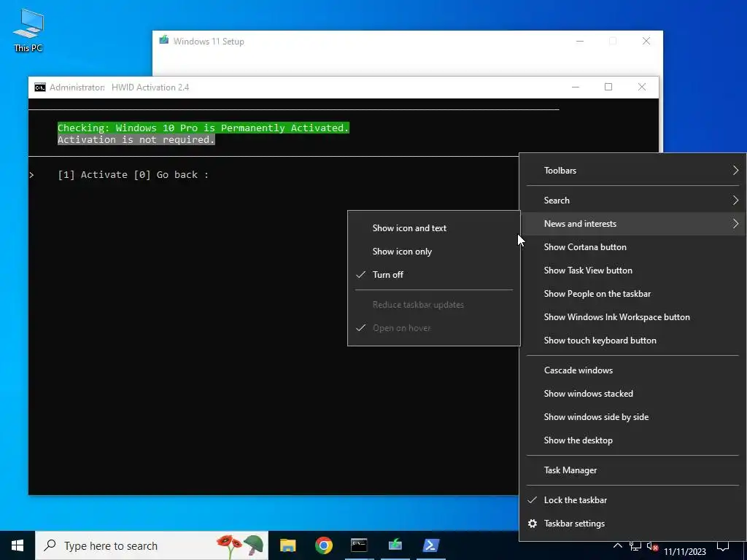Open Taskbar settings
The image size is (747, 560).
click(632, 524)
